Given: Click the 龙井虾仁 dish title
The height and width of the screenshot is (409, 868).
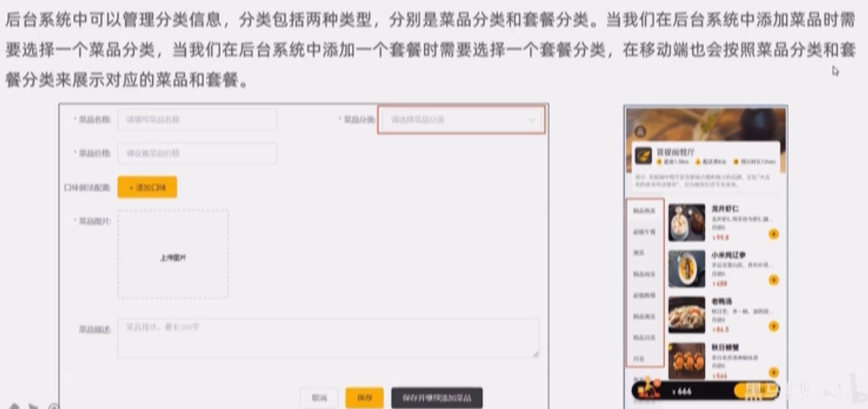Looking at the screenshot, I should point(725,209).
